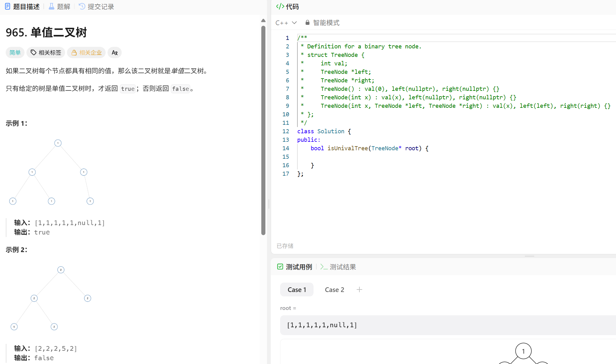Add a new test case with plus
Viewport: 616px width, 364px height.
tap(359, 290)
